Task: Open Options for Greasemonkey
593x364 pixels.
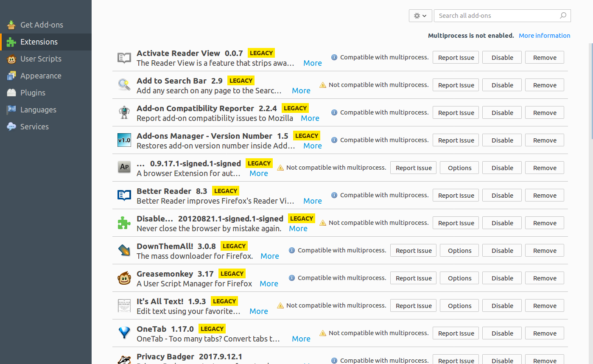Action: (459, 278)
